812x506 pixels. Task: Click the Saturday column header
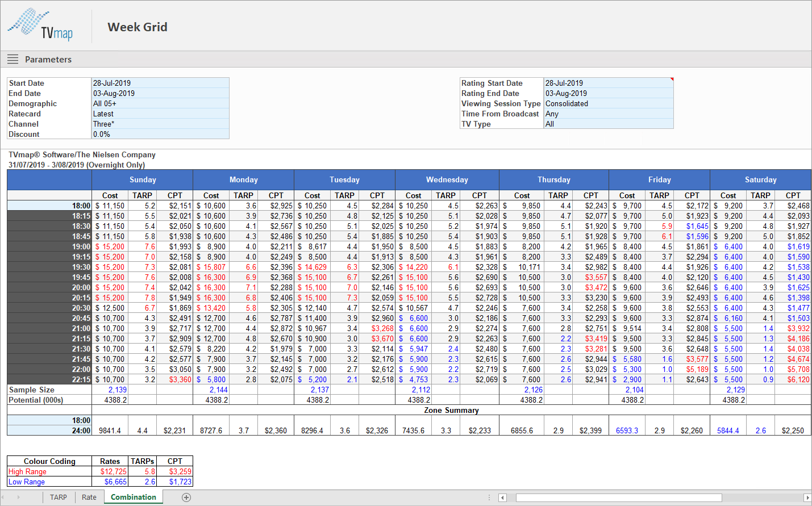tap(761, 179)
